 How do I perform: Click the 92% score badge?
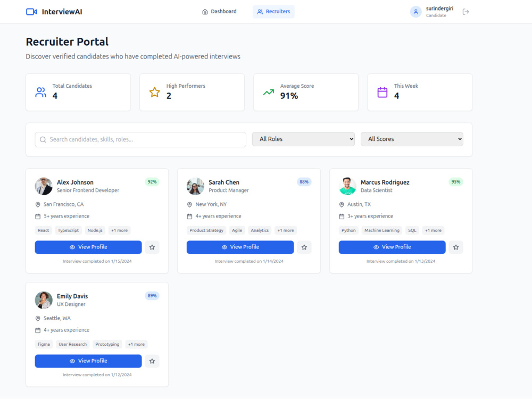click(x=152, y=182)
